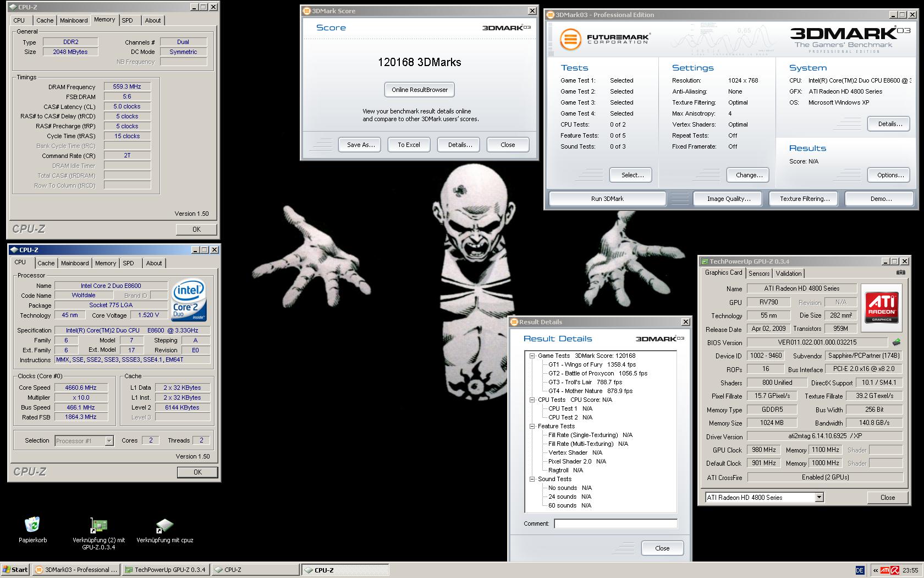Collapse the Game Tests tree node

click(x=532, y=356)
